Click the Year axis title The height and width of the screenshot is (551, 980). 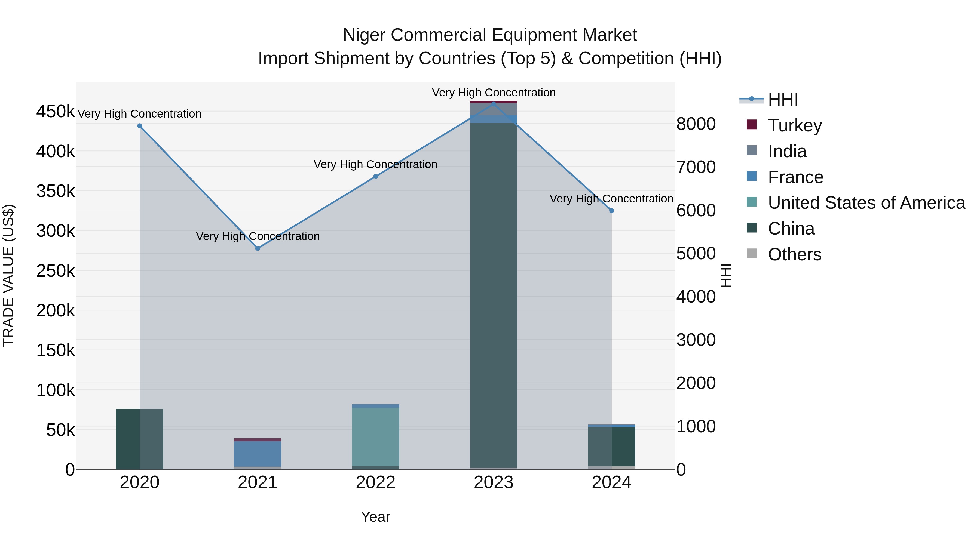click(x=375, y=517)
